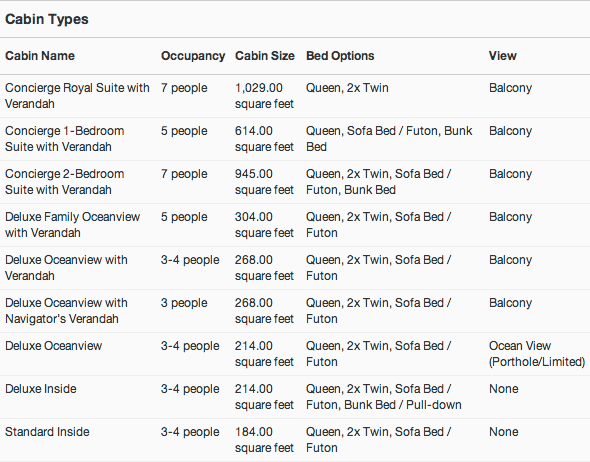Click the Occupancy column header

click(x=193, y=56)
